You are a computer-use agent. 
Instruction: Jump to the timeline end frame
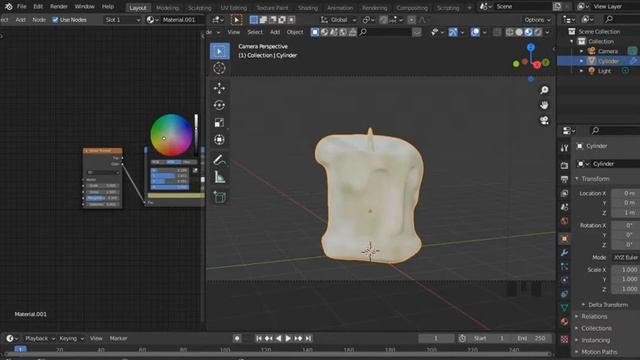309,338
